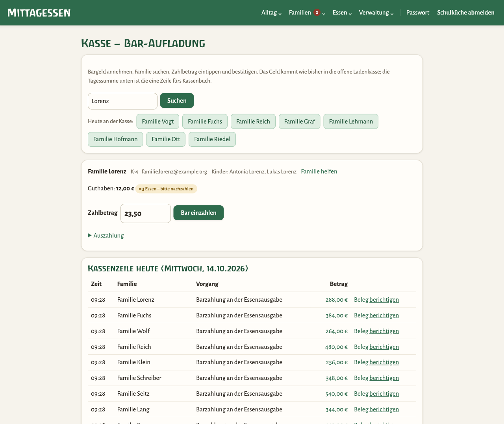Expand the Essen menu
Screen dimensions: 504x424
[342, 13]
